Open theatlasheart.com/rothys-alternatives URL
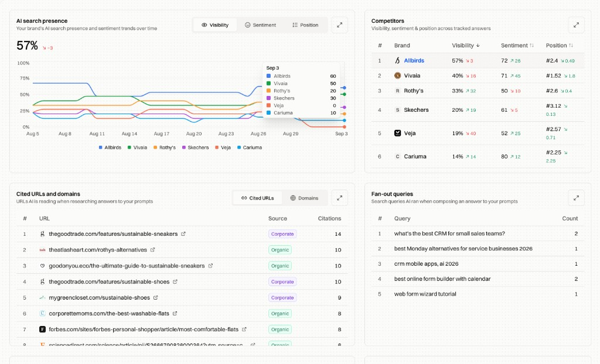The width and height of the screenshot is (600, 364). [98, 250]
